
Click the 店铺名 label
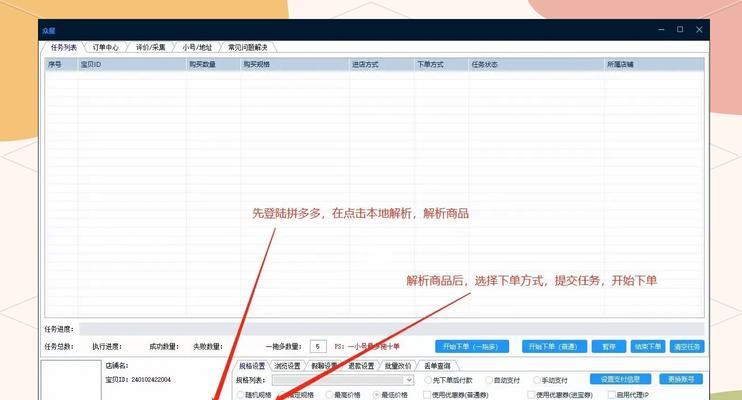point(116,365)
